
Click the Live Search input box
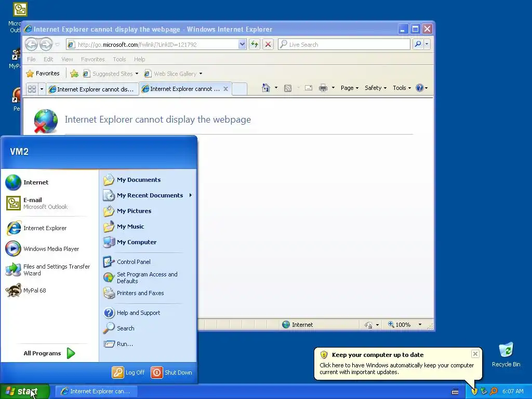pyautogui.click(x=344, y=45)
